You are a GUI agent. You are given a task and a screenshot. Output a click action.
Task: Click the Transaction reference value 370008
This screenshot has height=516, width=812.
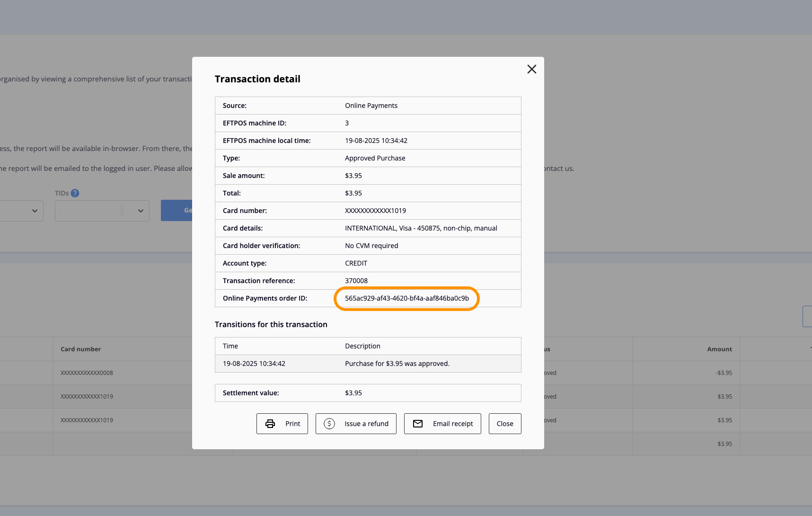(356, 280)
